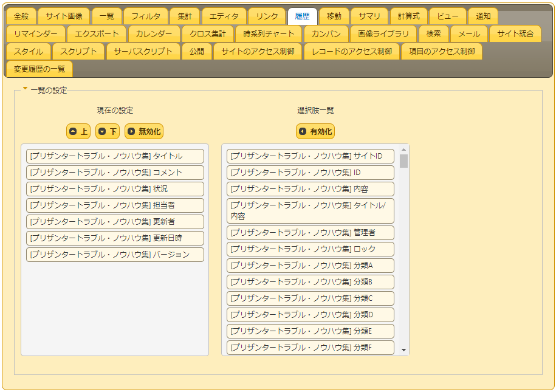Open the 公開 tab

pos(197,52)
